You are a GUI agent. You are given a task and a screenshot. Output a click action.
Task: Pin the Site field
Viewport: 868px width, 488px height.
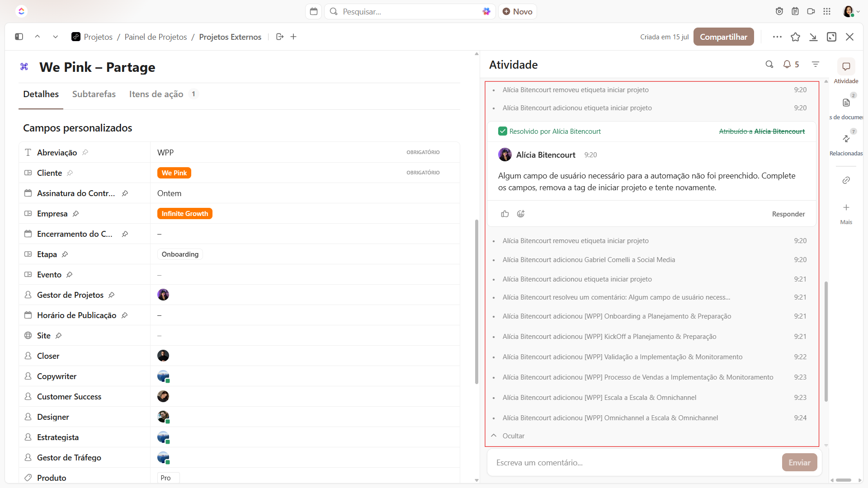pyautogui.click(x=58, y=335)
